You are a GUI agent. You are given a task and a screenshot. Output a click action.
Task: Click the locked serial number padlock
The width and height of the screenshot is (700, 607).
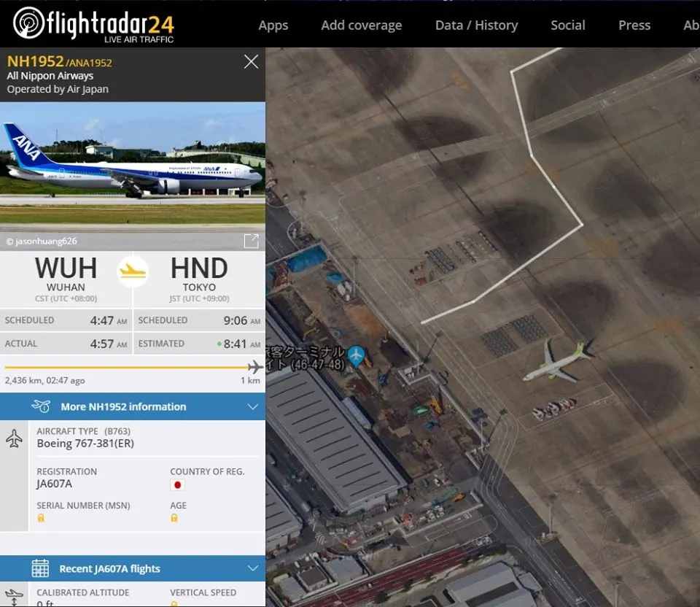41,518
